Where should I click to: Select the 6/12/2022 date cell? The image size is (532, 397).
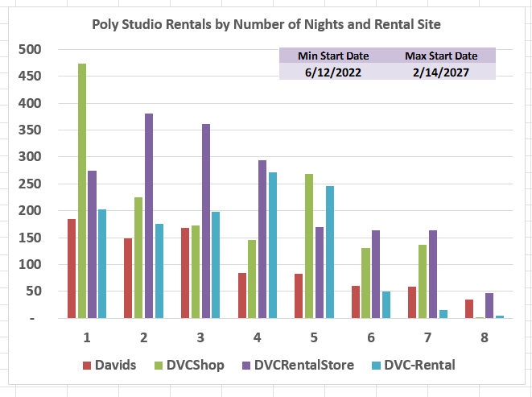pyautogui.click(x=333, y=72)
